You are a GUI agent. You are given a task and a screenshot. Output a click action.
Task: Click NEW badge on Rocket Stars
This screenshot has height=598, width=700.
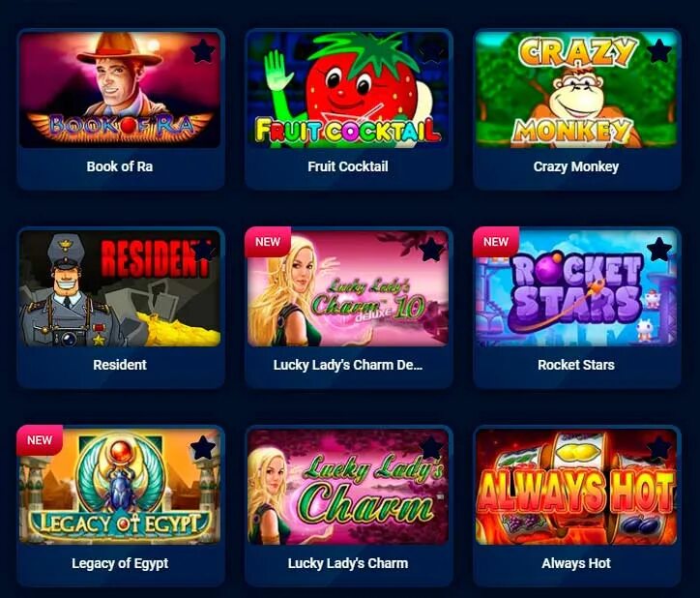point(496,242)
